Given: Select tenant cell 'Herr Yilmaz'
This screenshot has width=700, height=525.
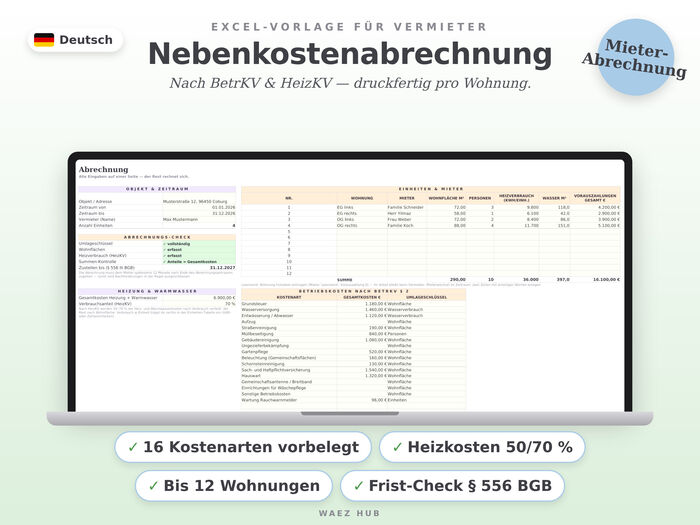Looking at the screenshot, I should (406, 213).
